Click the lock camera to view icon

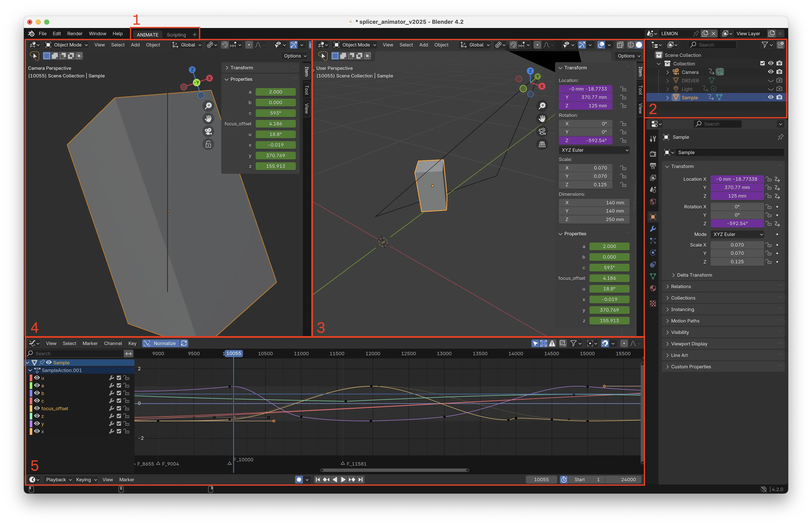[x=208, y=144]
